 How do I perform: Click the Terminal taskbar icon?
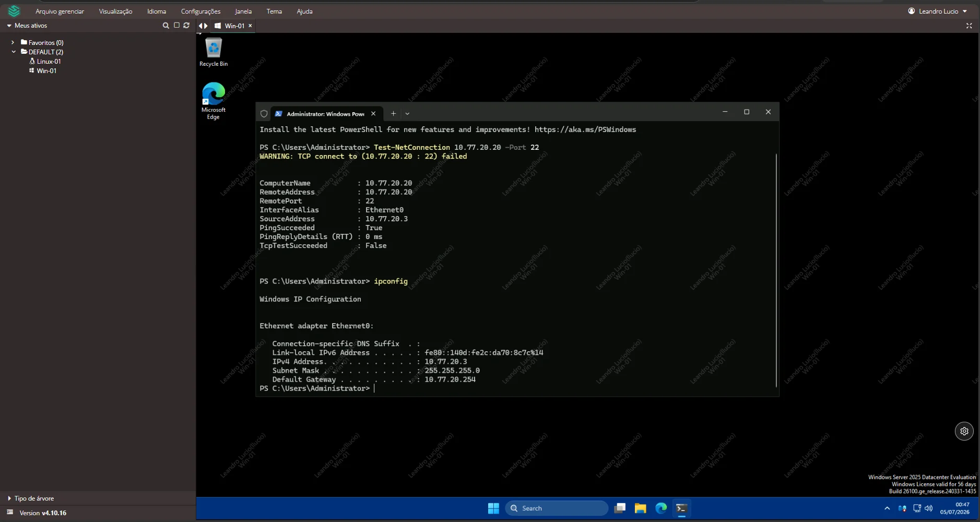pyautogui.click(x=681, y=508)
